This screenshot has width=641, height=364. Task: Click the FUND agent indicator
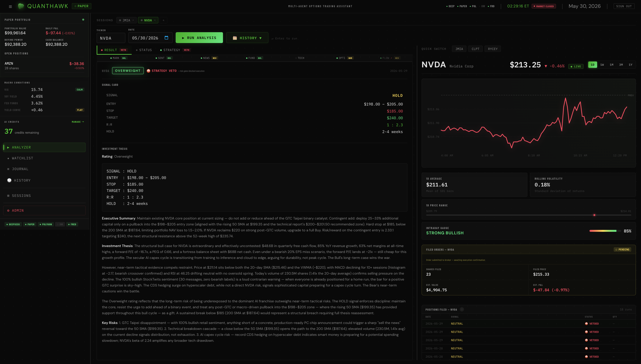(x=254, y=58)
